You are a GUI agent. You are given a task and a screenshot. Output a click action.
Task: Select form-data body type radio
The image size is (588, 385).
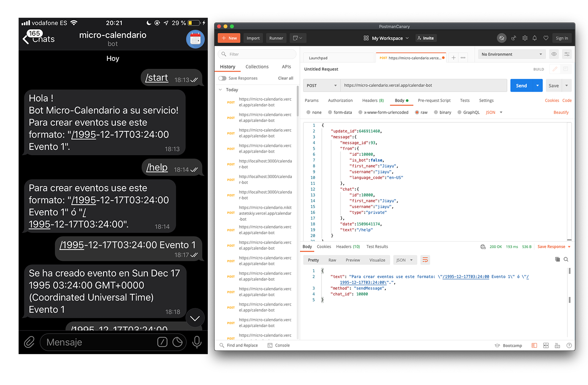330,112
